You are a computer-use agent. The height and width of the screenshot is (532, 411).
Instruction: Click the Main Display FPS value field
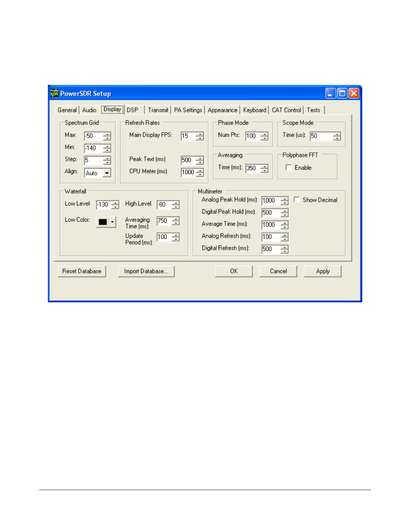coord(188,136)
